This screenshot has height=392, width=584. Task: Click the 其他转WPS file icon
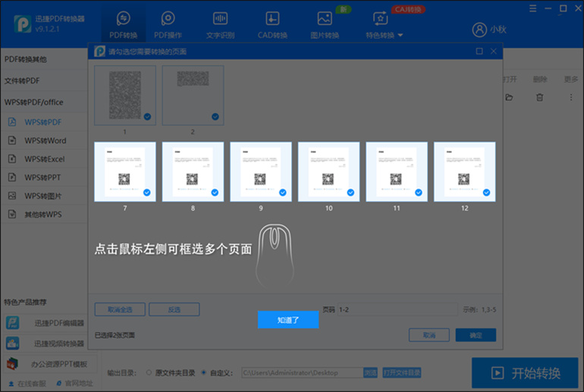point(12,214)
